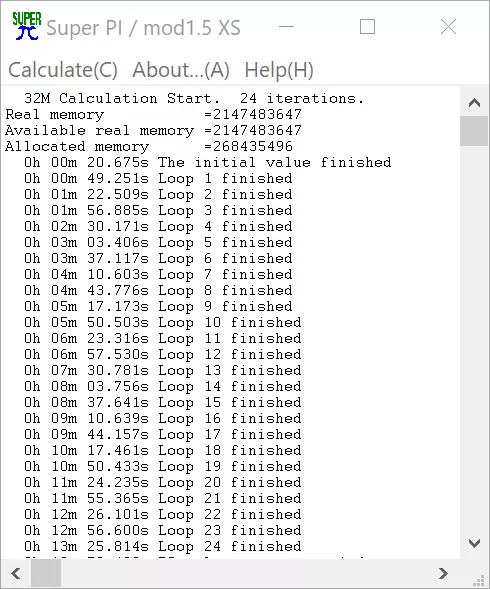Screen dimensions: 490x589
Task: Close the Super PI window
Action: click(x=448, y=27)
